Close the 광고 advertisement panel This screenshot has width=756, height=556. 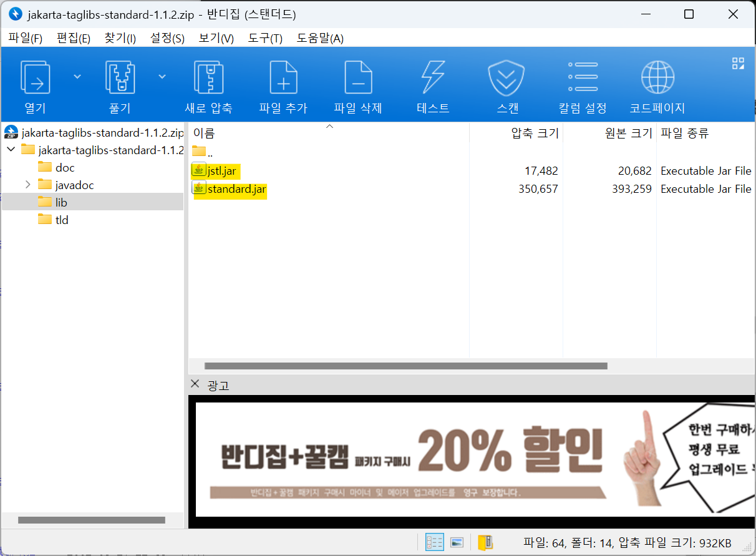click(x=195, y=384)
